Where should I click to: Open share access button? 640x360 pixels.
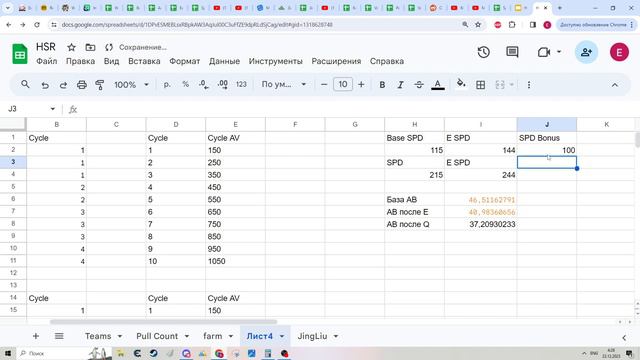click(x=587, y=52)
